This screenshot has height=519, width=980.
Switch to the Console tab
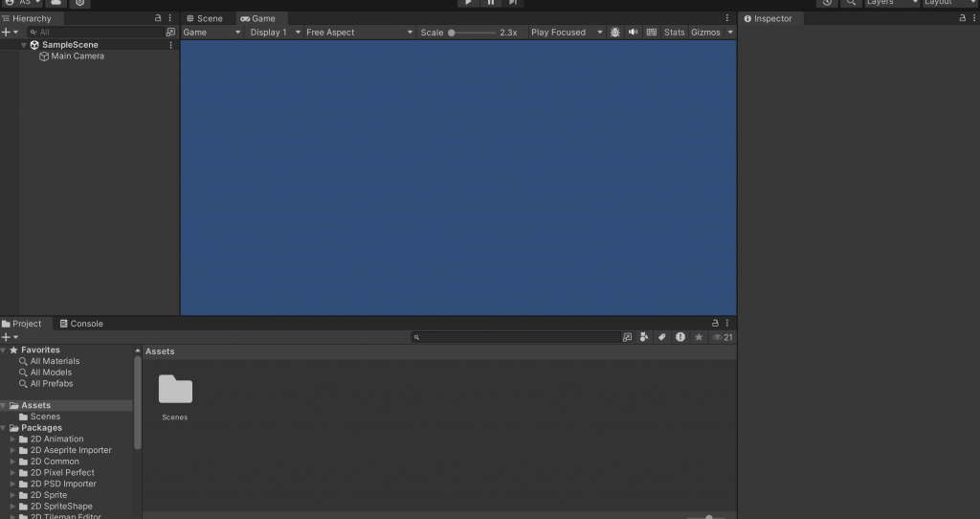point(81,324)
